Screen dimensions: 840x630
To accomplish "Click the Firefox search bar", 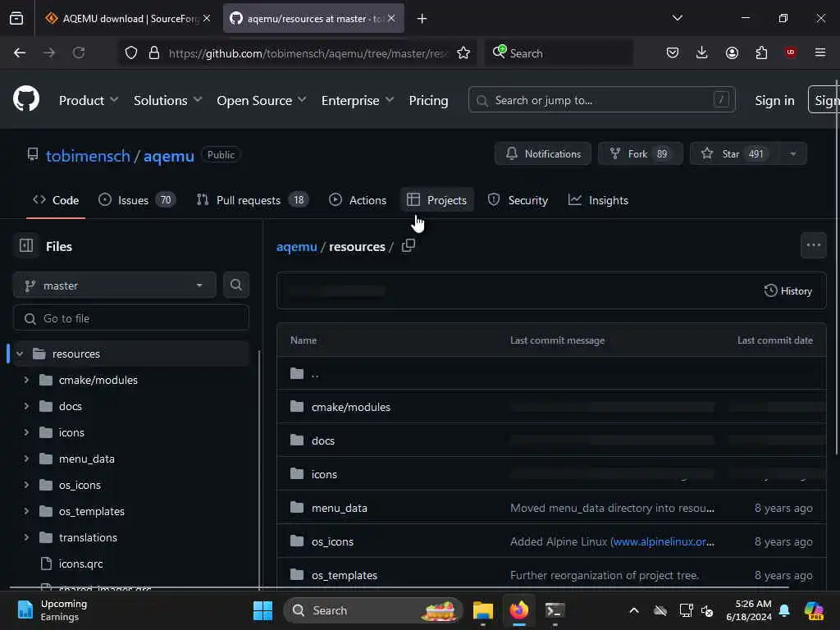I will coord(559,52).
